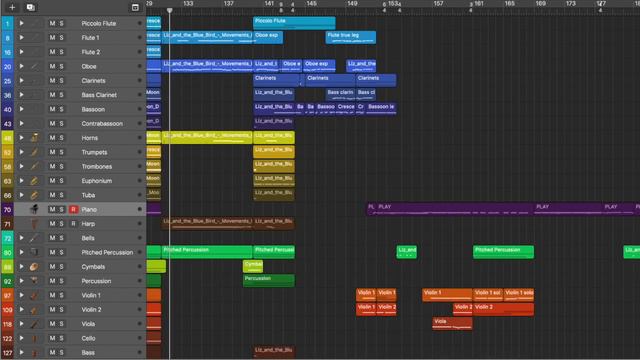640x360 pixels.
Task: Click the Percussion track drum icon
Action: (x=34, y=280)
